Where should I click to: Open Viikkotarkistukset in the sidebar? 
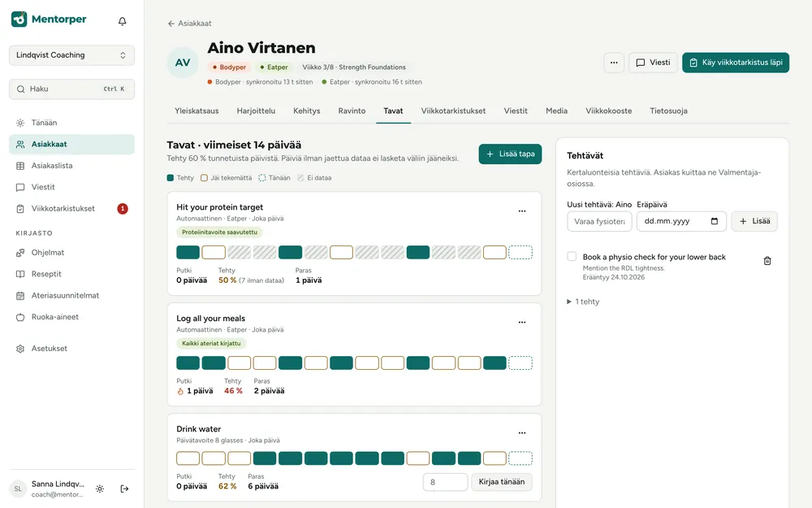(71, 209)
